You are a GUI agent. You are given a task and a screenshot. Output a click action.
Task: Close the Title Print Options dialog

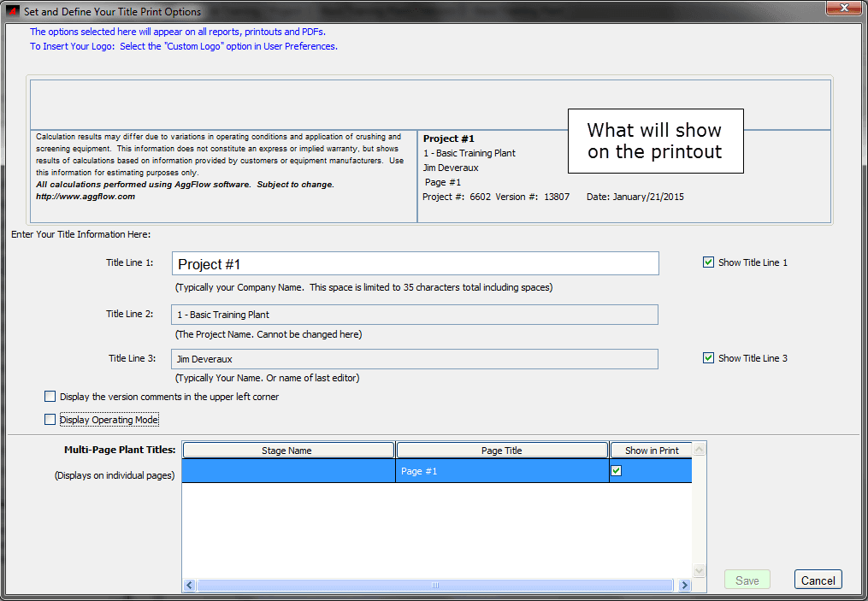pyautogui.click(x=842, y=9)
